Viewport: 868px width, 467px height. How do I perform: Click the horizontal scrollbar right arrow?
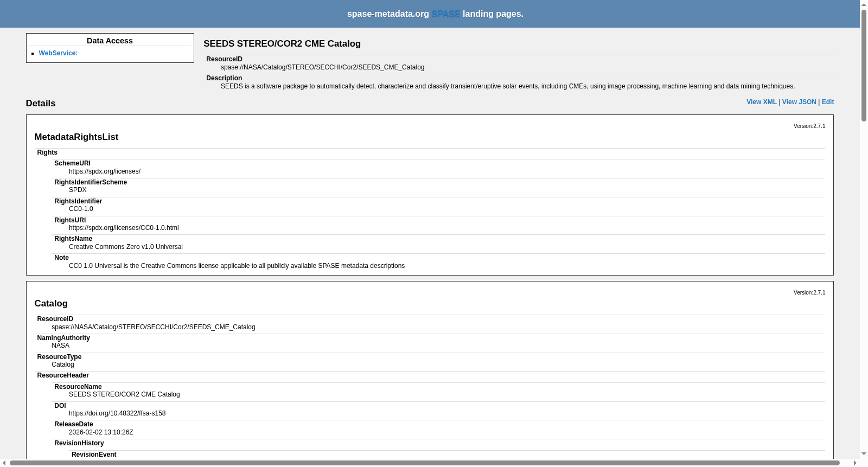coord(856,463)
